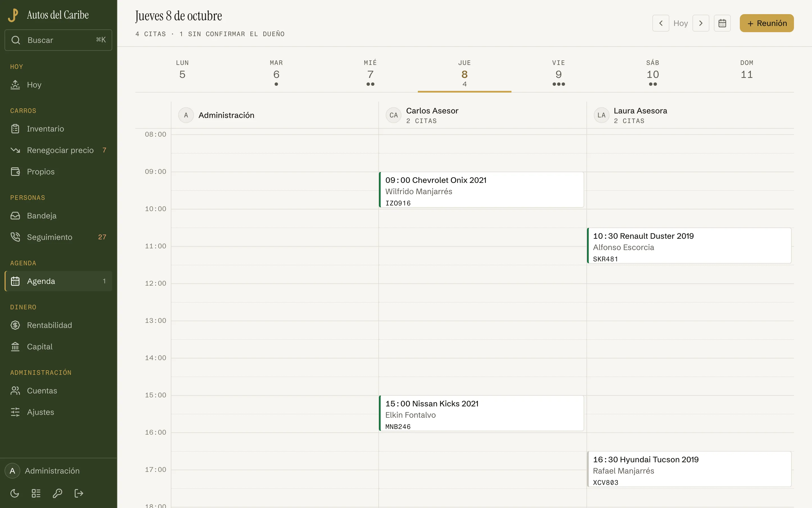Click the Carlos Asesor column name
Image resolution: width=812 pixels, height=508 pixels.
coord(432,111)
